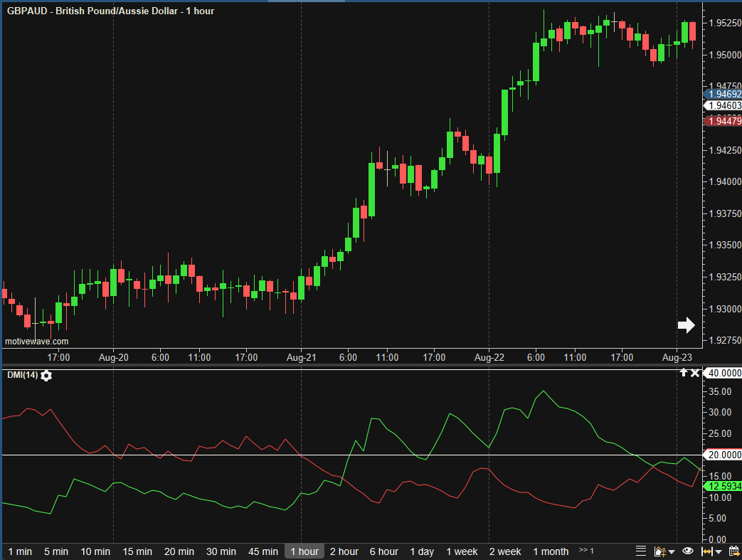Image resolution: width=742 pixels, height=560 pixels.
Task: Click the white scroll-to-latest arrow on chart
Action: pyautogui.click(x=686, y=325)
